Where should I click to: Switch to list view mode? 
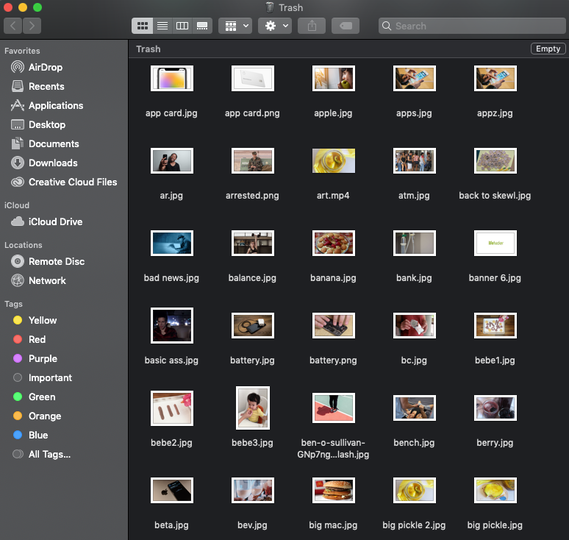pyautogui.click(x=162, y=26)
